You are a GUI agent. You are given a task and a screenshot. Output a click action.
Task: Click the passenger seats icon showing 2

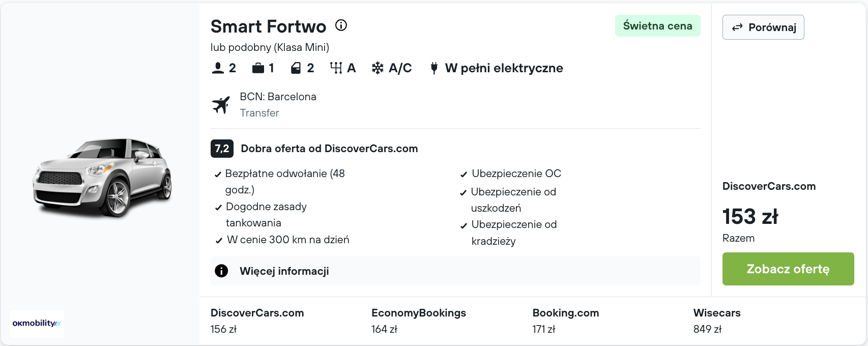pos(218,68)
